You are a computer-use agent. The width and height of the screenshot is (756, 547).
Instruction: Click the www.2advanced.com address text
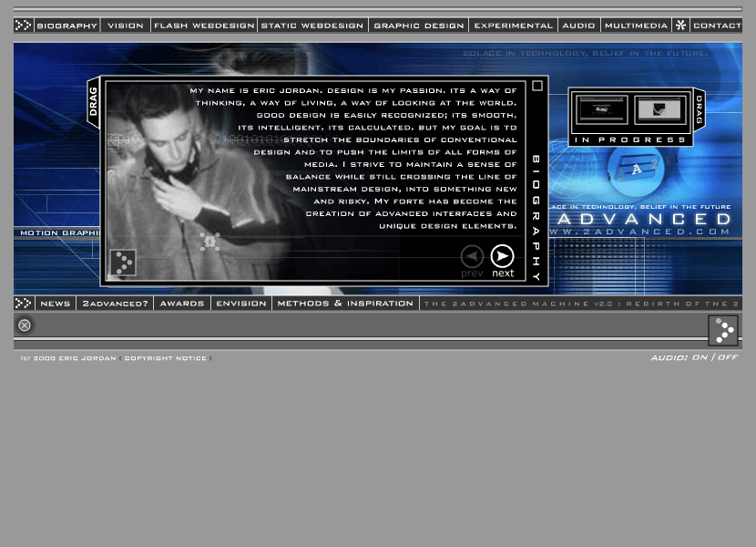tap(639, 232)
